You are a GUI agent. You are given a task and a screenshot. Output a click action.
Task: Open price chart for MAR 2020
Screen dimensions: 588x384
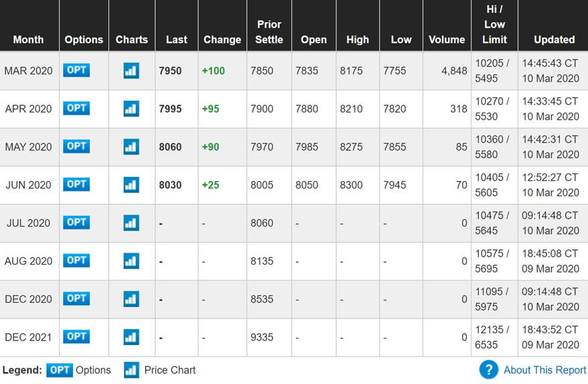(x=131, y=70)
